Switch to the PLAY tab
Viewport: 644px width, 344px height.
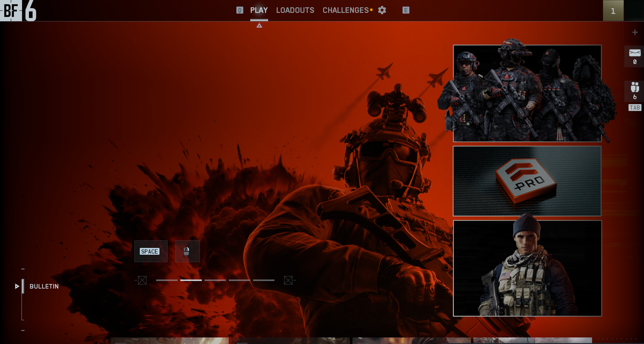(x=259, y=10)
